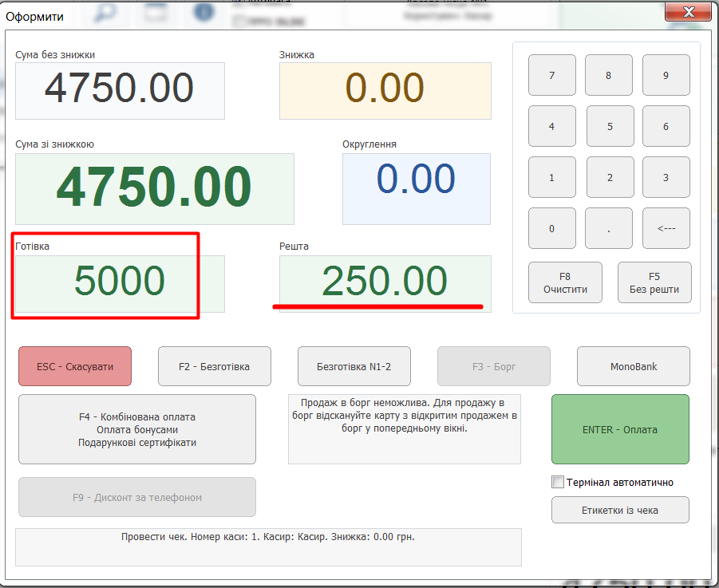Close the Оформити dialog window
This screenshot has width=719, height=588.
(689, 13)
